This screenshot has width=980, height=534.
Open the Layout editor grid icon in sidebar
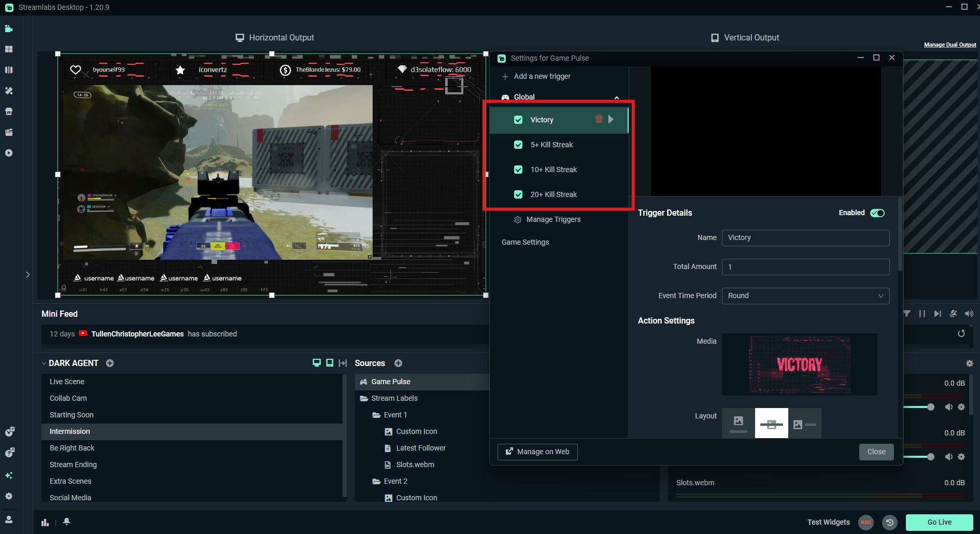(9, 49)
